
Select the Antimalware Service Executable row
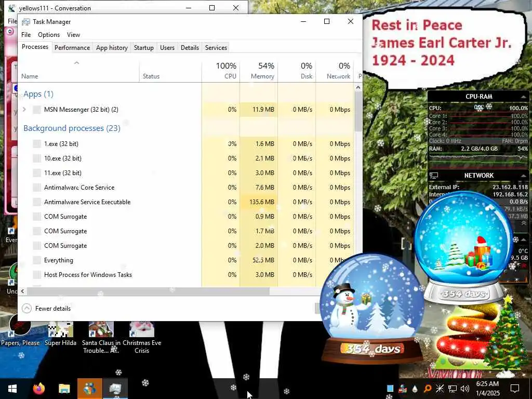click(x=186, y=202)
